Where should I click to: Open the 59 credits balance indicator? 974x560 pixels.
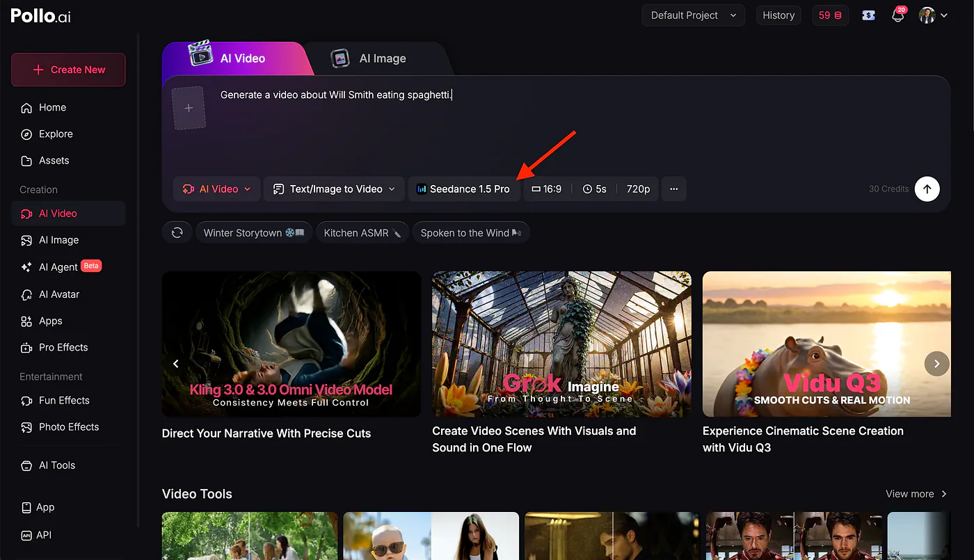pyautogui.click(x=830, y=15)
